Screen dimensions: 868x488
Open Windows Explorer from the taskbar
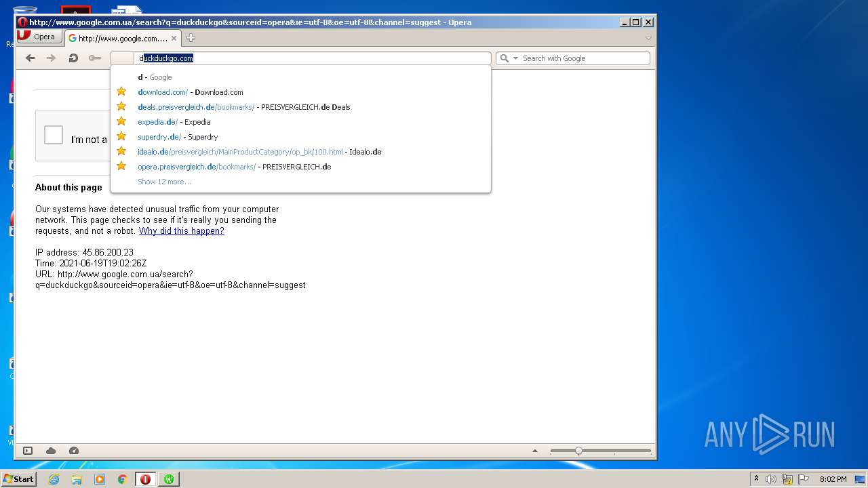[77, 479]
